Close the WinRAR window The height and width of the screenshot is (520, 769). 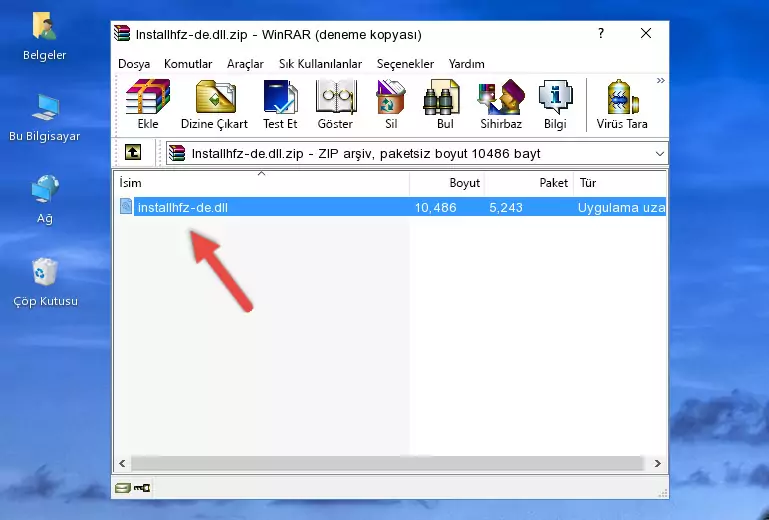click(646, 33)
